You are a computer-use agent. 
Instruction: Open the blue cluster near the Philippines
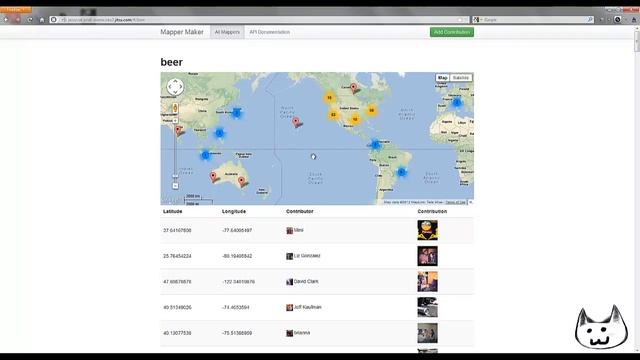point(219,133)
